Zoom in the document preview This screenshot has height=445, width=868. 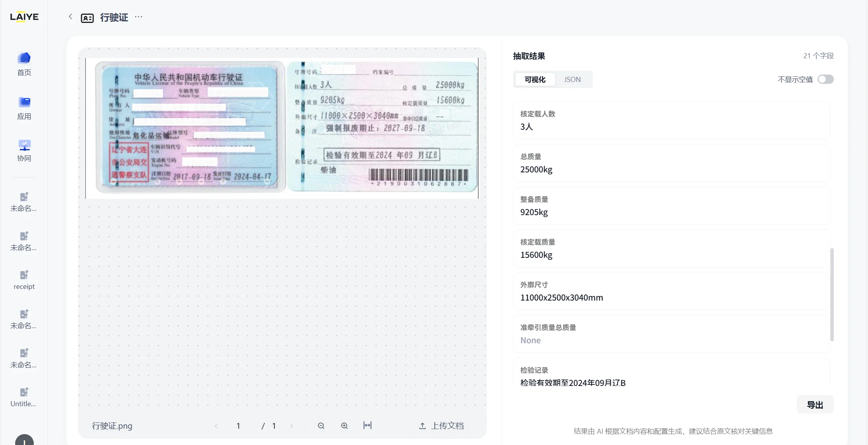tap(344, 426)
